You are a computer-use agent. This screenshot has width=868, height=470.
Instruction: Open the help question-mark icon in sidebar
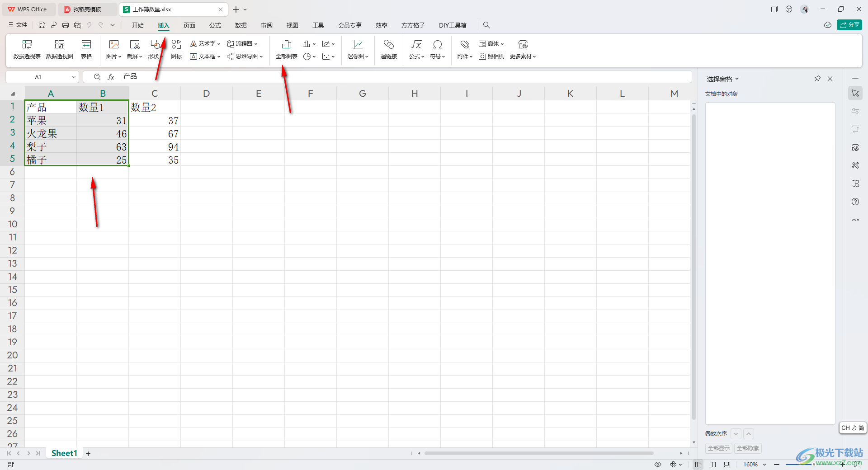pyautogui.click(x=855, y=202)
